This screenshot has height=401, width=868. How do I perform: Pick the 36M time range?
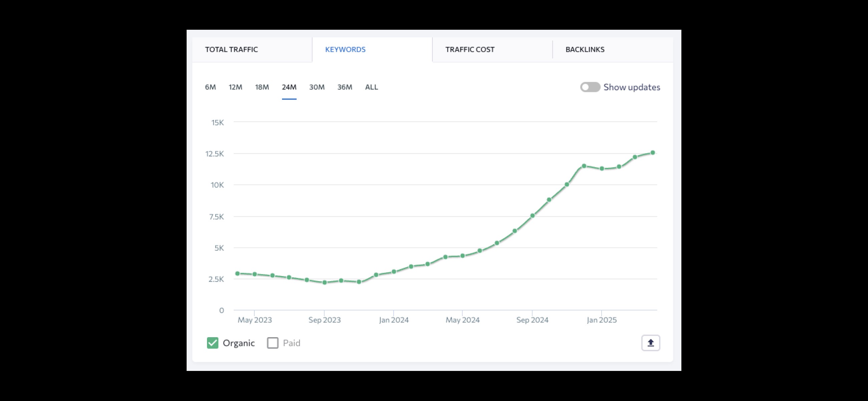tap(345, 87)
